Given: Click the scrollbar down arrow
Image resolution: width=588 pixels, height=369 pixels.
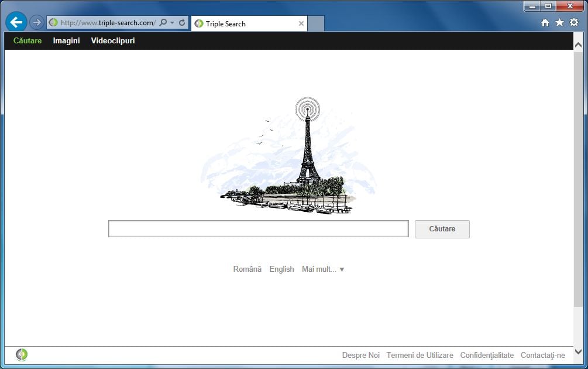Looking at the screenshot, I should click(578, 352).
